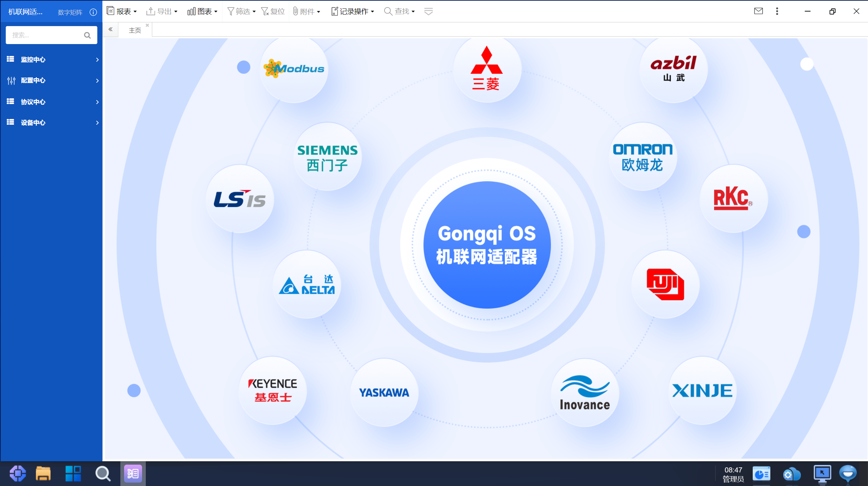Click the KEYENCE 基恩士 logo bubble

[273, 390]
